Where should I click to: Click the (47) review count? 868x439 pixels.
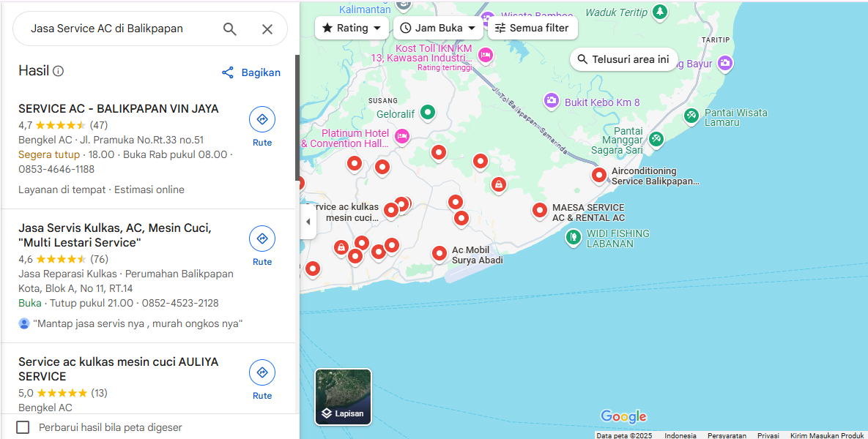(x=99, y=125)
